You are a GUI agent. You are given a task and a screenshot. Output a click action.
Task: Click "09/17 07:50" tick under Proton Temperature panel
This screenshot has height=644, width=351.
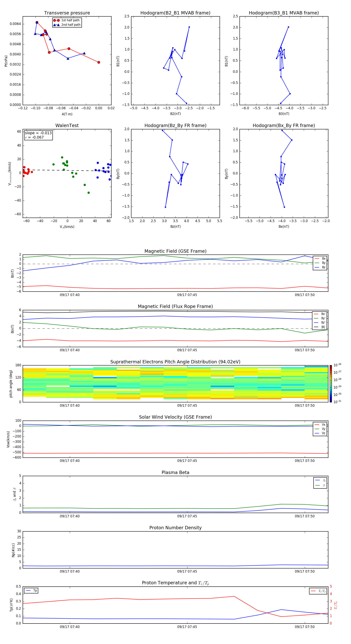305,627
